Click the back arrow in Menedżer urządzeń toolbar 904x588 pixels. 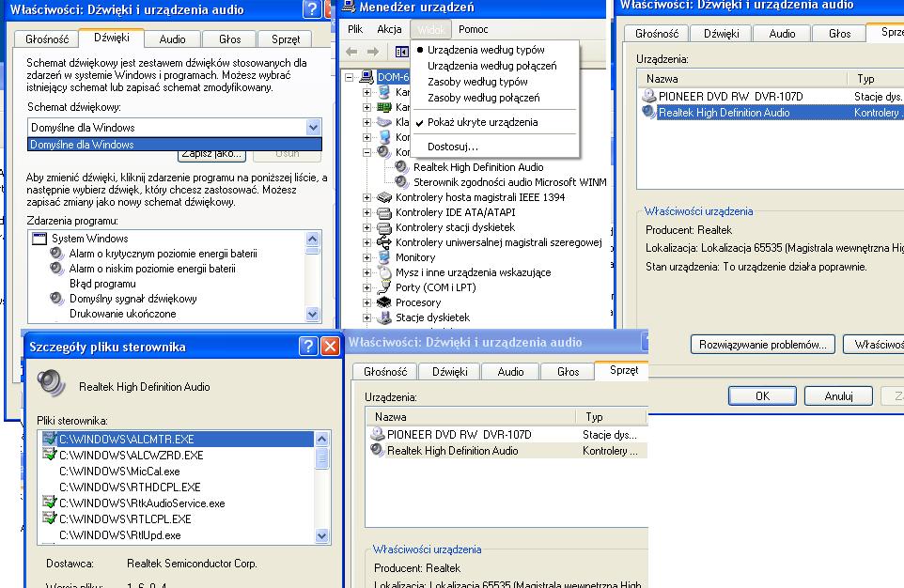[351, 52]
